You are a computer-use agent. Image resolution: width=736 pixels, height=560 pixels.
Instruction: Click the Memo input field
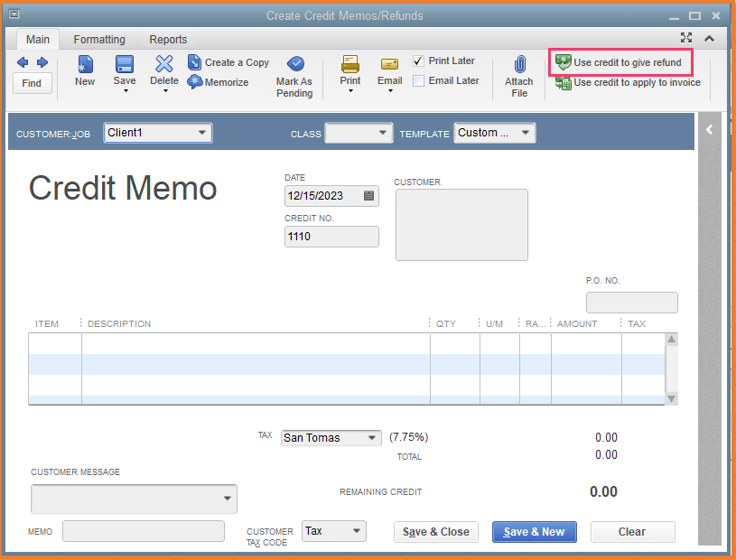pos(144,531)
